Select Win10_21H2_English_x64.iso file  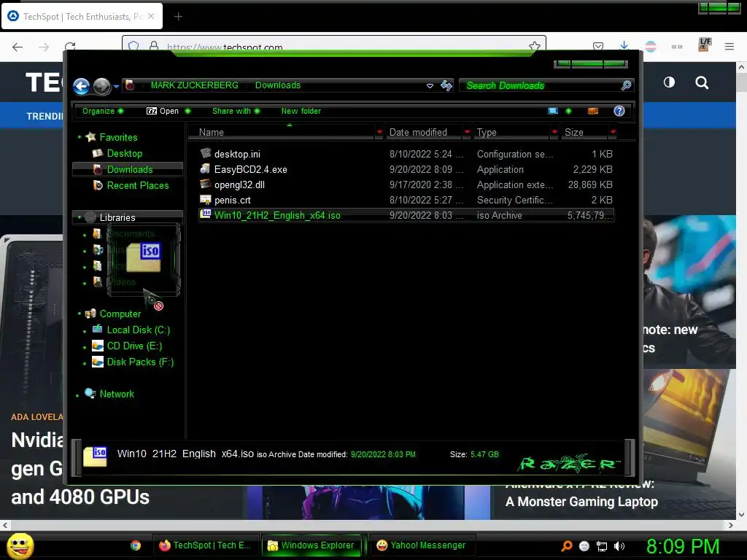click(x=406, y=215)
